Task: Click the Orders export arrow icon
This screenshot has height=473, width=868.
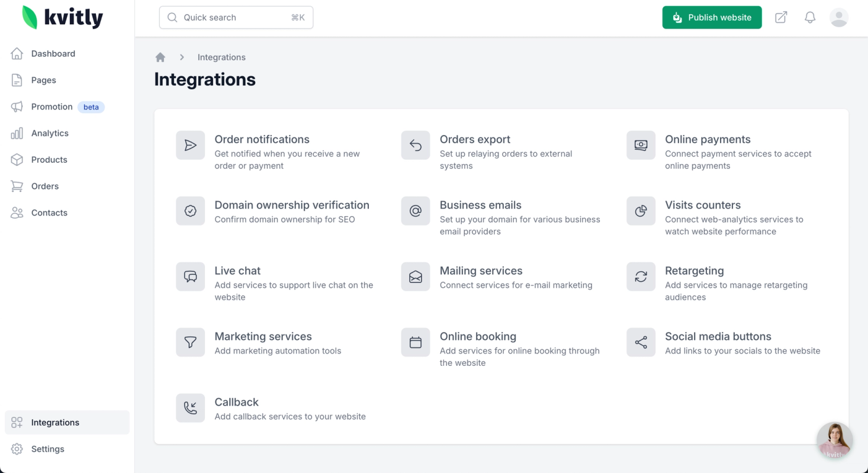Action: 416,145
